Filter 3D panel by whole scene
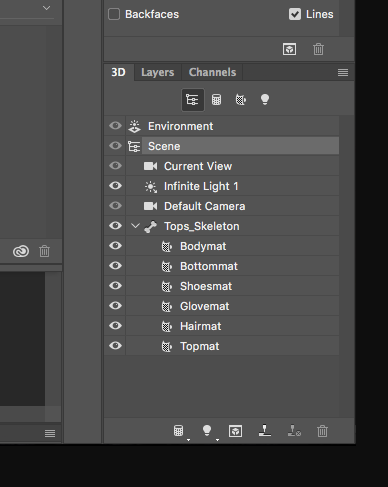Viewport: 388px width, 487px height. click(193, 100)
